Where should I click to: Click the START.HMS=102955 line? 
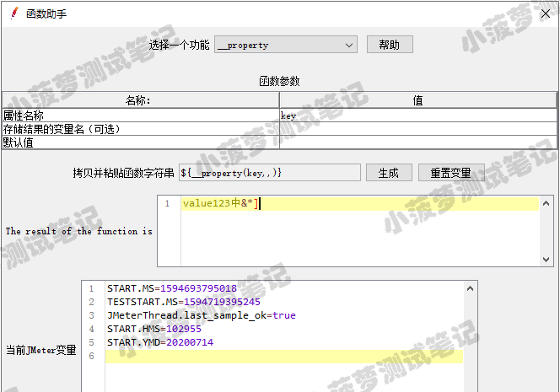pyautogui.click(x=154, y=329)
